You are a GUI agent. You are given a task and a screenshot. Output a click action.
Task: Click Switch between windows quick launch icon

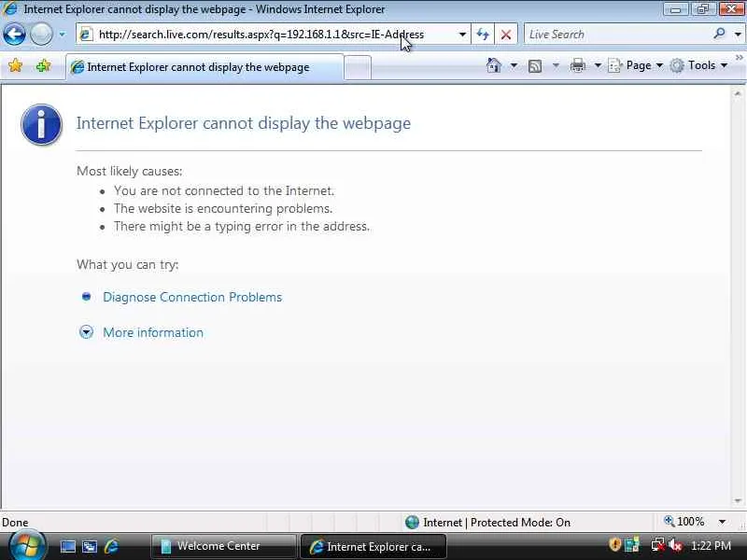(89, 546)
